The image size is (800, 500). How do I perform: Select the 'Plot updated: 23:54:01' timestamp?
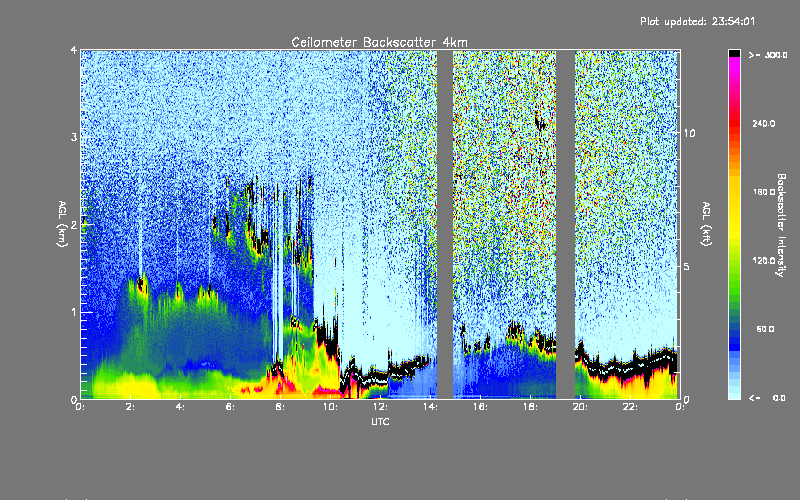[697, 21]
